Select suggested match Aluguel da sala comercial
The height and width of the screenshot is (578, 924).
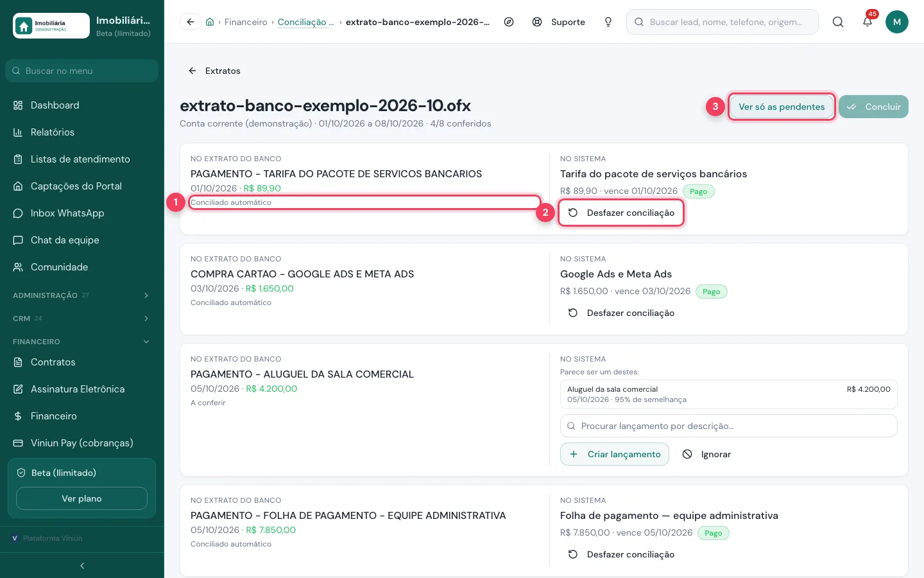(729, 394)
